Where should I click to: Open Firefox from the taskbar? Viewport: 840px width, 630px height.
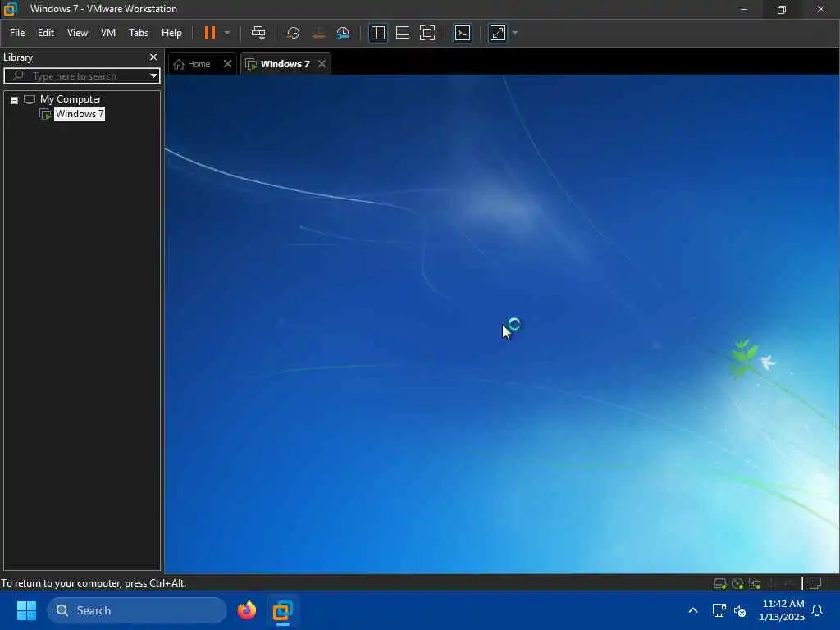tap(247, 610)
